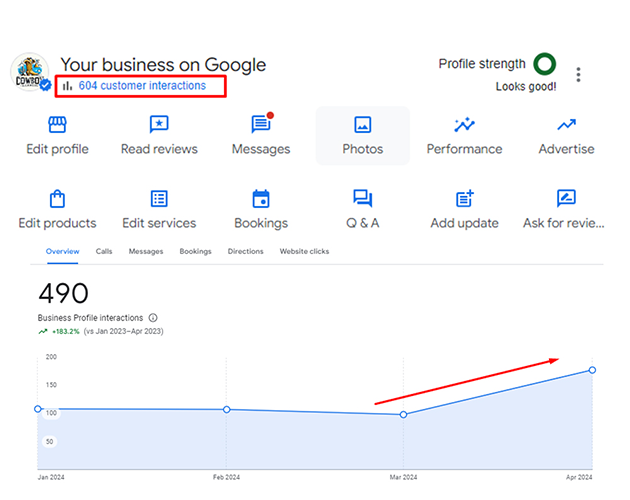630x500 pixels.
Task: Click the Add update icon
Action: click(464, 199)
